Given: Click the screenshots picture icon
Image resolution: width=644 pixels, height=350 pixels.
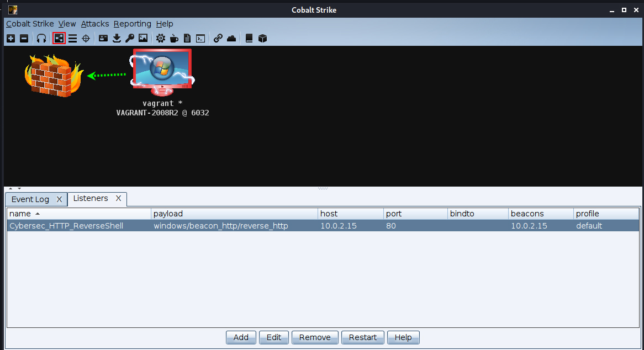Looking at the screenshot, I should click(143, 38).
